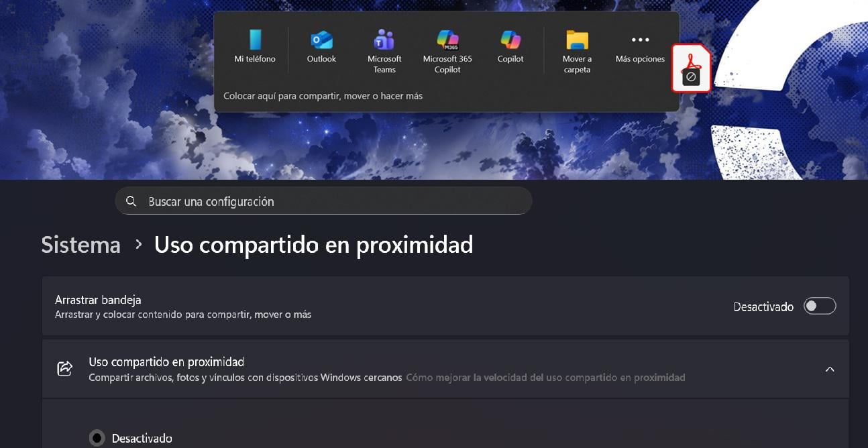Screen dimensions: 868x448
Task: Choose the Microsoft Teams icon
Action: tap(384, 40)
